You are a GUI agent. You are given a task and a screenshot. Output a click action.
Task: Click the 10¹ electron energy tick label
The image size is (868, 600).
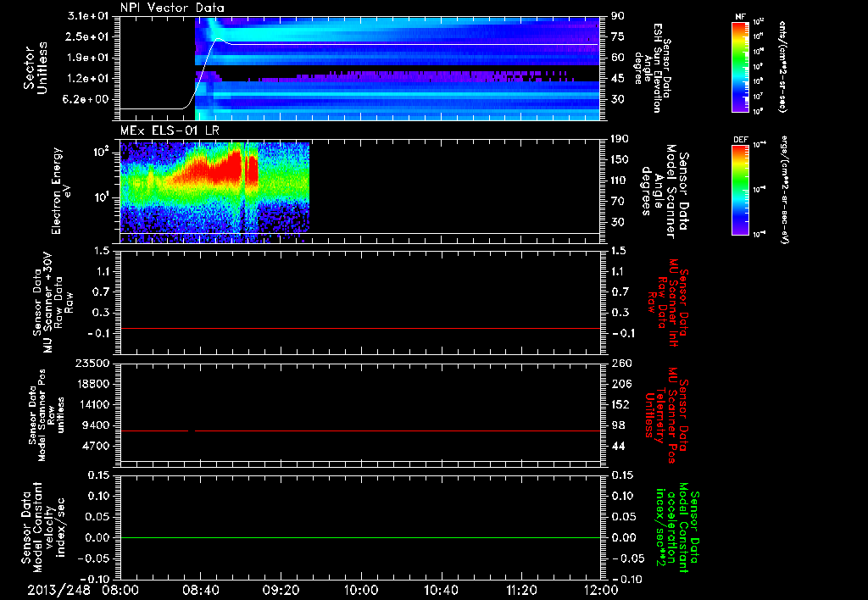click(101, 197)
